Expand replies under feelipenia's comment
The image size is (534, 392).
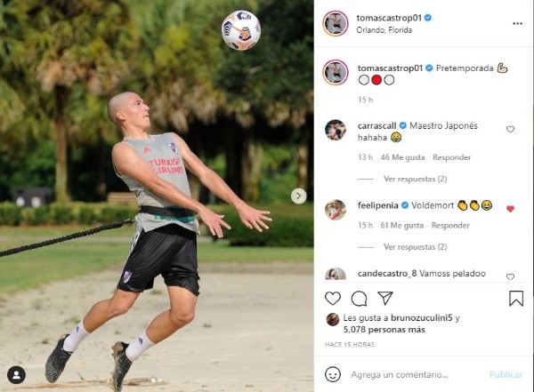pyautogui.click(x=415, y=247)
